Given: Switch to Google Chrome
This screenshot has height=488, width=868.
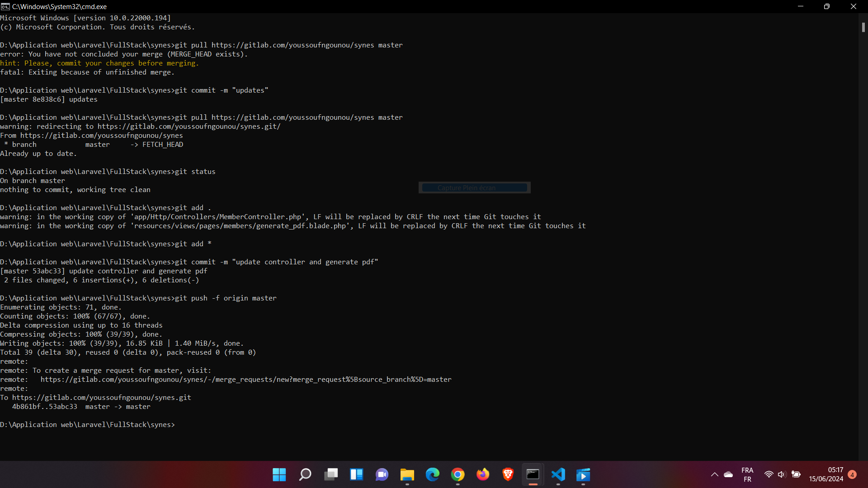Looking at the screenshot, I should [x=458, y=474].
